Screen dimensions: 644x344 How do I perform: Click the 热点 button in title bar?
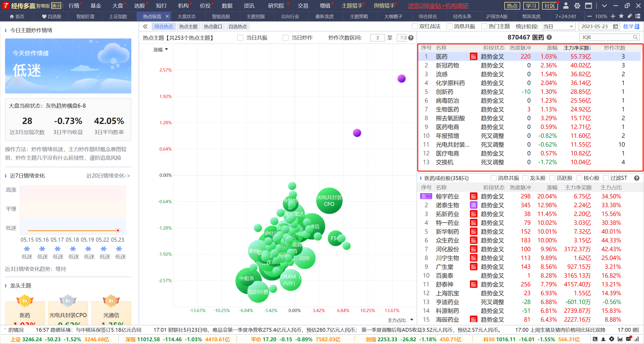point(512,6)
